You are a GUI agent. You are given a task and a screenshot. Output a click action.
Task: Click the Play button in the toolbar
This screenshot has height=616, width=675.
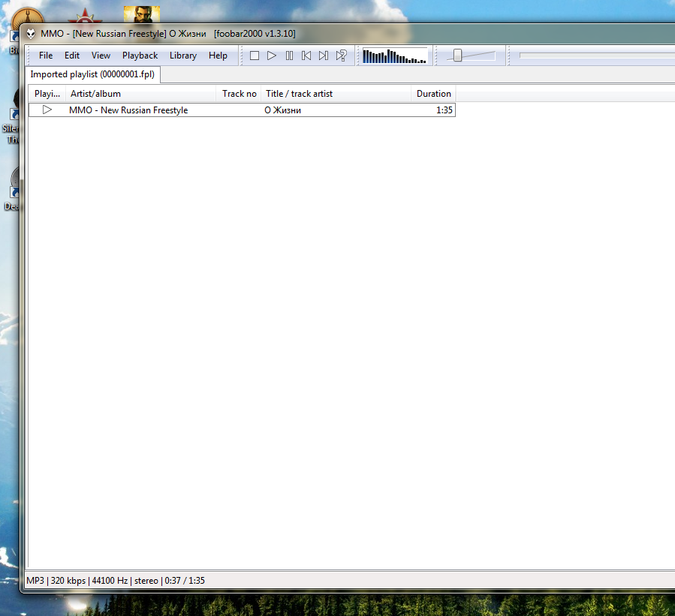coord(272,56)
